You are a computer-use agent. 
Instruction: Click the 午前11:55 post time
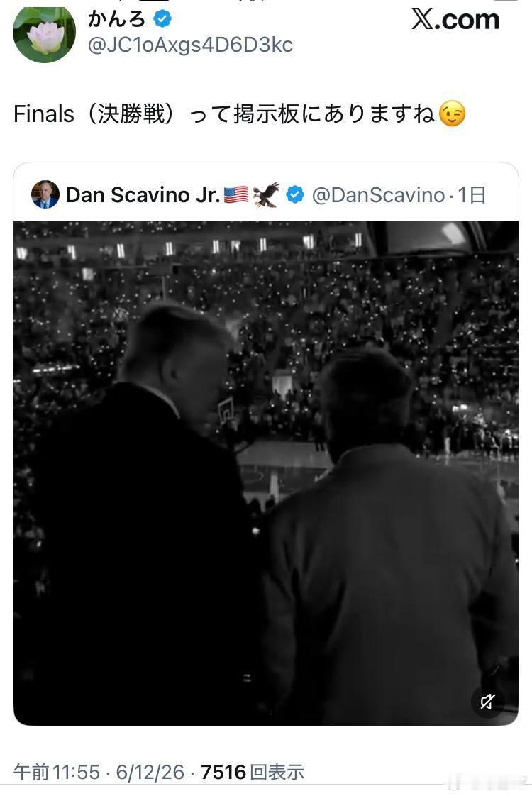pos(57,772)
